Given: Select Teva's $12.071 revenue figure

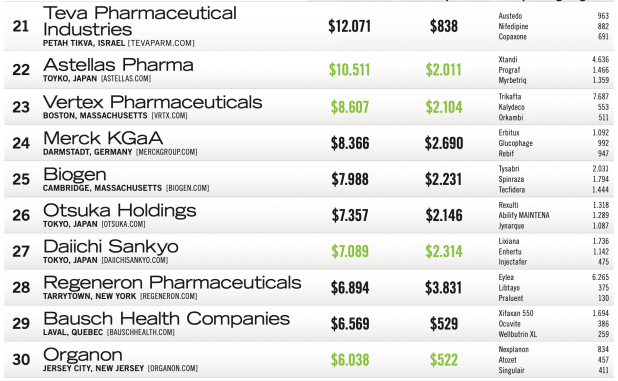Looking at the screenshot, I should (350, 26).
